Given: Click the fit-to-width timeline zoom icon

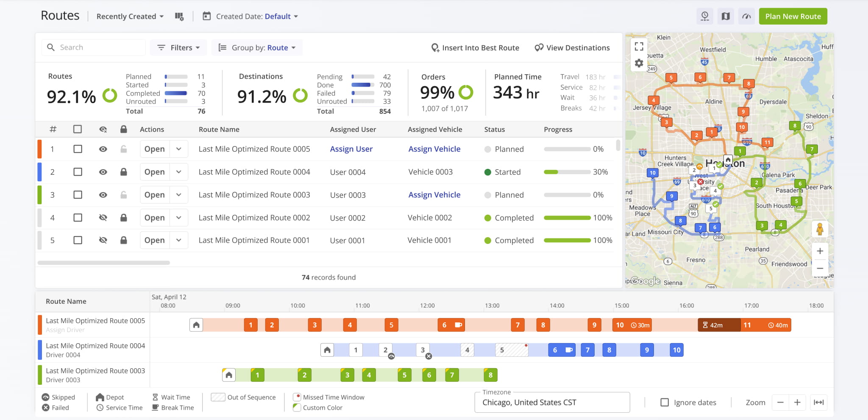Looking at the screenshot, I should (819, 402).
